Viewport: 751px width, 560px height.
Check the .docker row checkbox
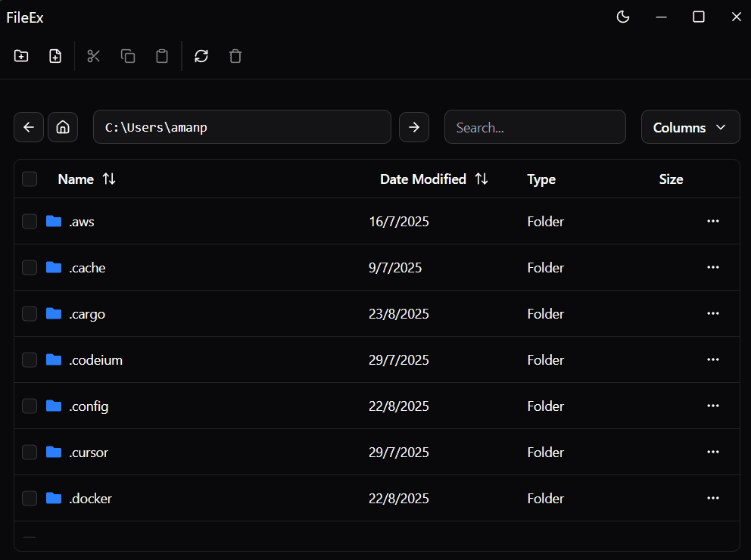tap(30, 498)
